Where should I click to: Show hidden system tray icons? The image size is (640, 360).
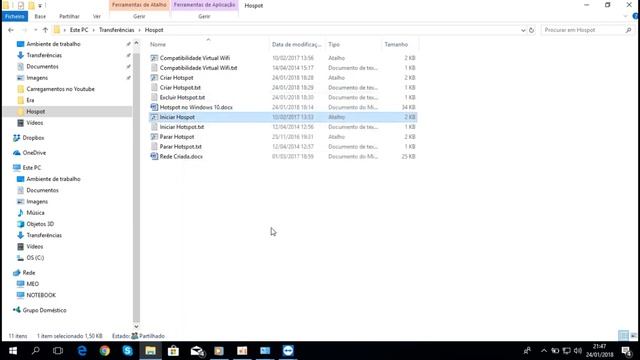[544, 351]
